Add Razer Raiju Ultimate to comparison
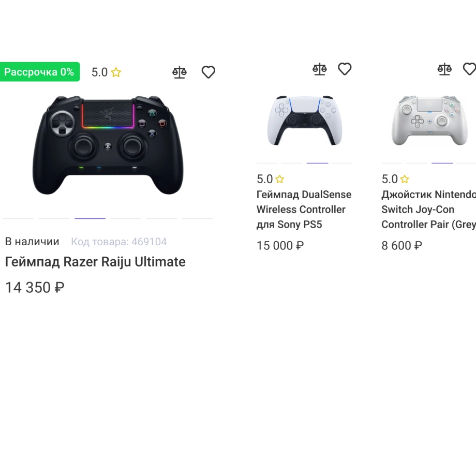The image size is (476, 476). click(x=180, y=72)
